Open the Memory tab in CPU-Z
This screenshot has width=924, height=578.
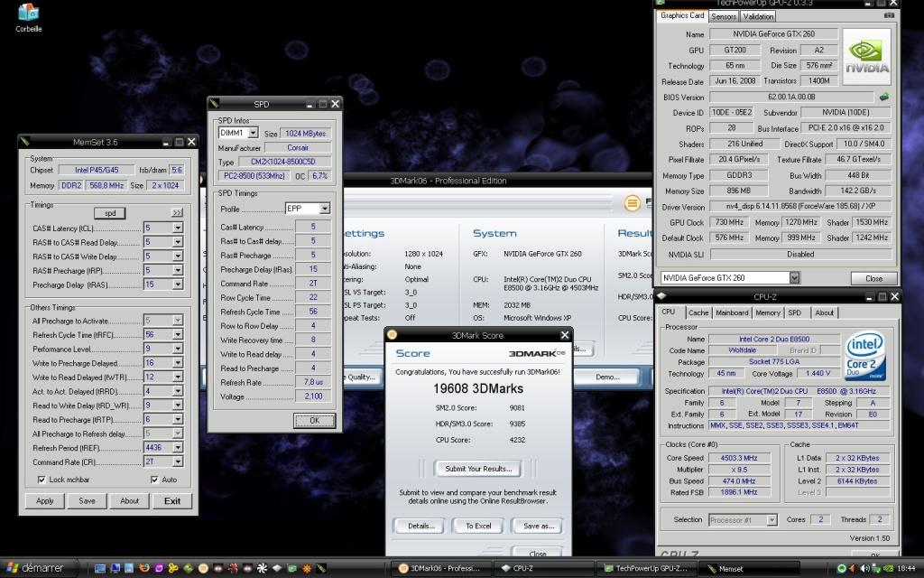point(768,312)
